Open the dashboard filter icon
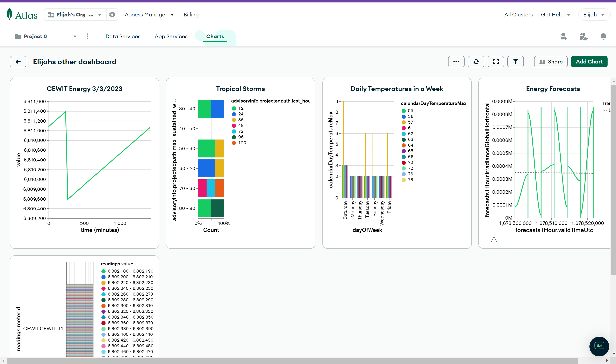The height and width of the screenshot is (364, 616). [x=515, y=62]
